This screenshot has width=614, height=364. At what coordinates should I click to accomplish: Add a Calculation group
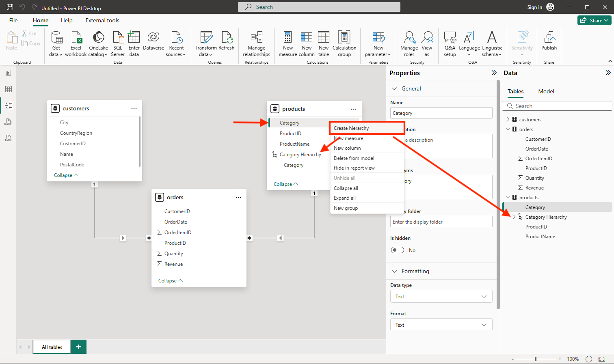click(x=344, y=44)
